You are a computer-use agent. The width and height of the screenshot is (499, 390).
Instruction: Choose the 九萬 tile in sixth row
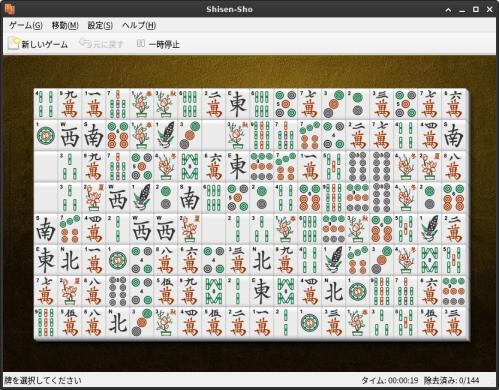[286, 260]
